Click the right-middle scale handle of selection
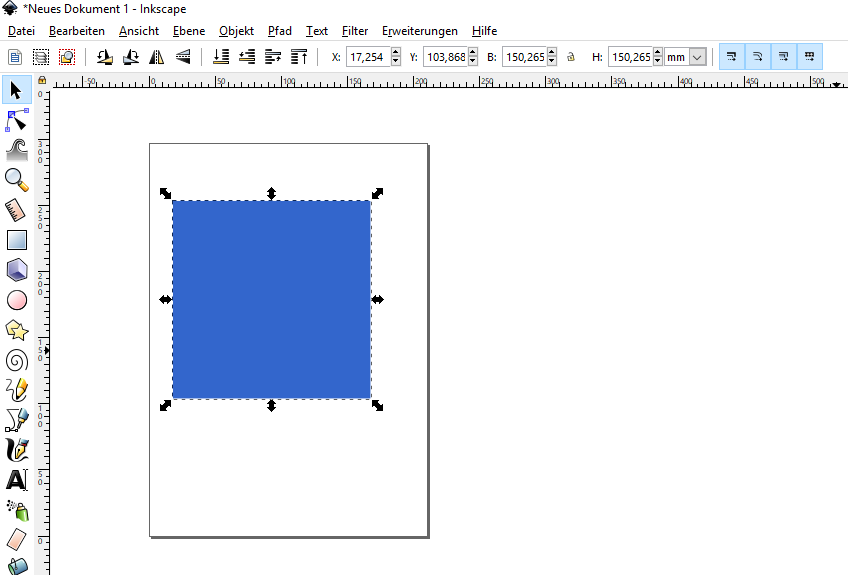This screenshot has height=575, width=848. 377,299
